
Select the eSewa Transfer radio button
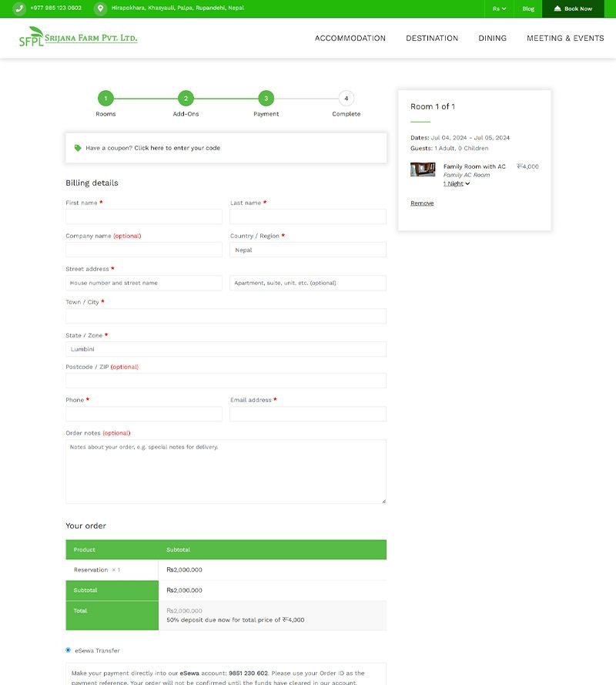pyautogui.click(x=69, y=650)
